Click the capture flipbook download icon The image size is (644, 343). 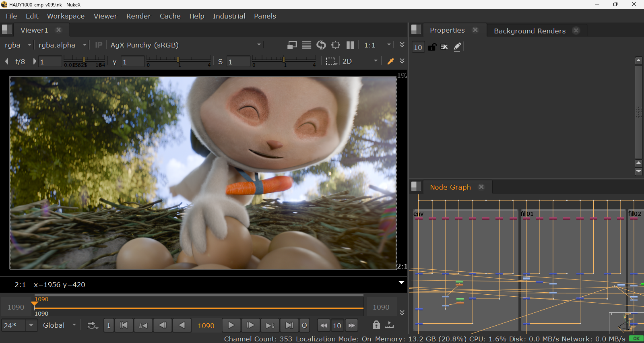pyautogui.click(x=389, y=324)
